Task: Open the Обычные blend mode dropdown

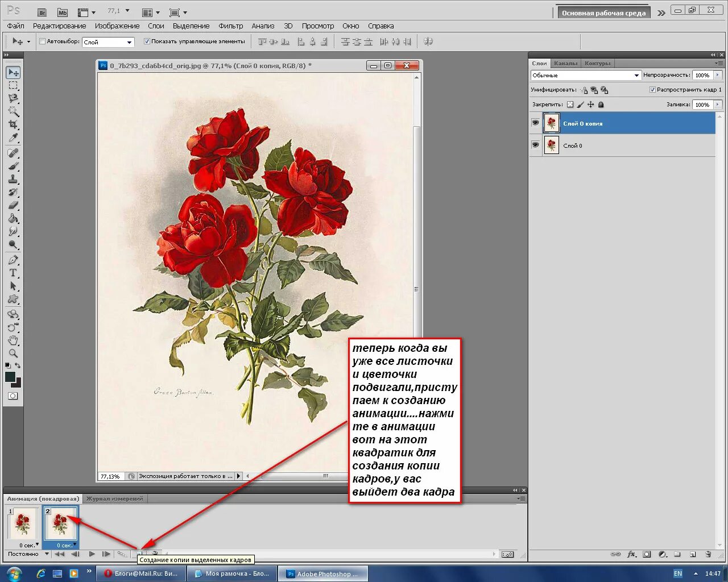Action: (x=586, y=75)
